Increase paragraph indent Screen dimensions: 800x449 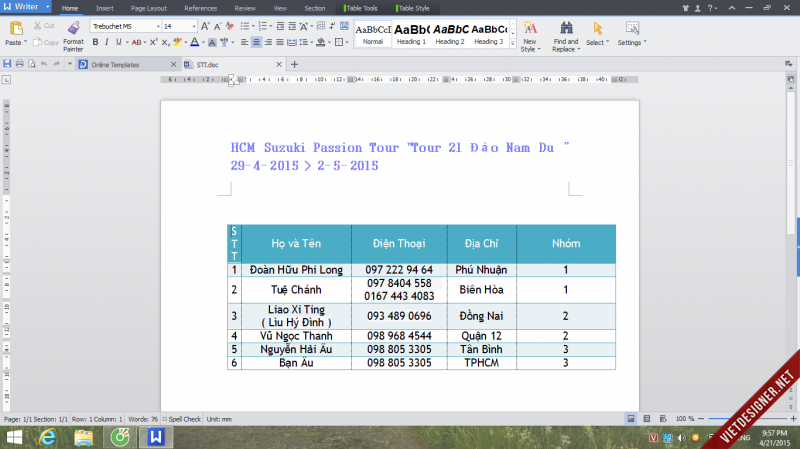[x=292, y=26]
